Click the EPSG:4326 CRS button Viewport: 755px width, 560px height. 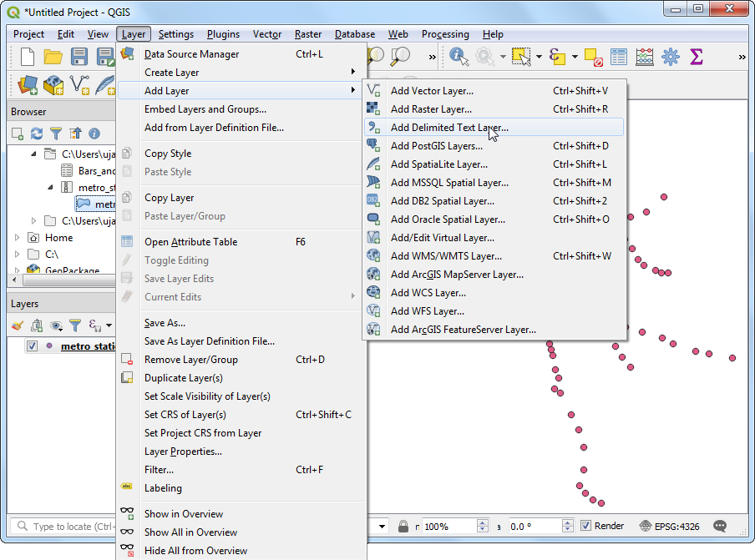point(669,527)
